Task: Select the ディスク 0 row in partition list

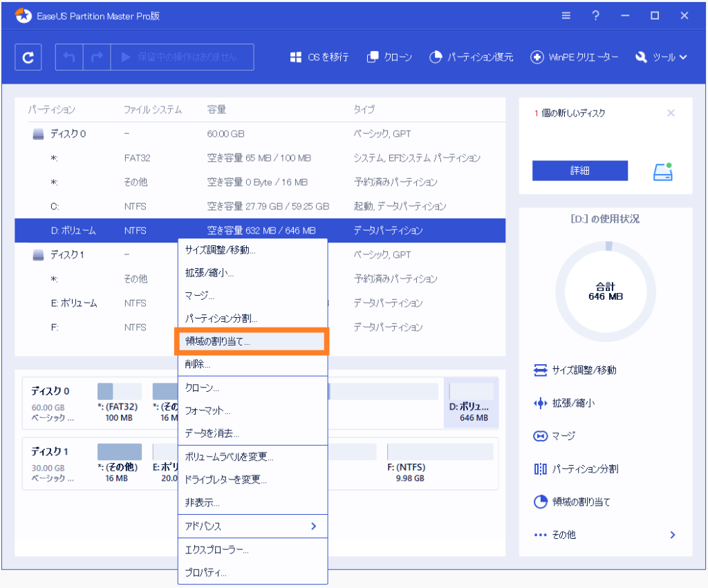Action: [x=260, y=133]
